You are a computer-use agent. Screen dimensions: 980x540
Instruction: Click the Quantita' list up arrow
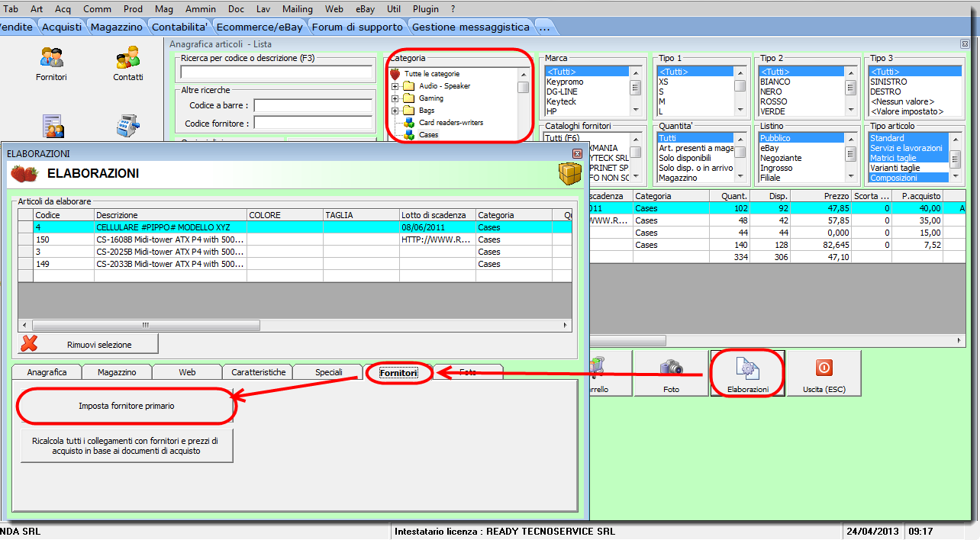(740, 138)
